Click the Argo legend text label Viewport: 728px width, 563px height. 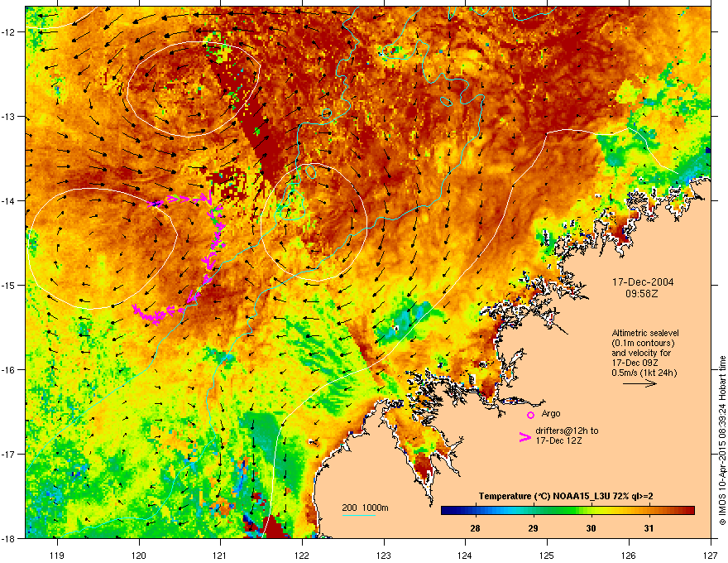pos(551,413)
